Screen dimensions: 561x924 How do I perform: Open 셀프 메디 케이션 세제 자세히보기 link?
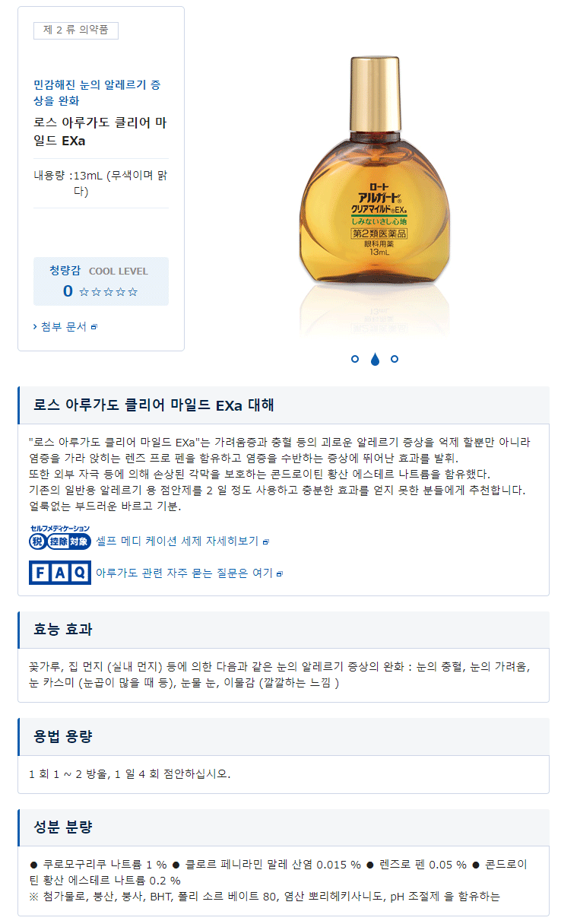point(177,541)
